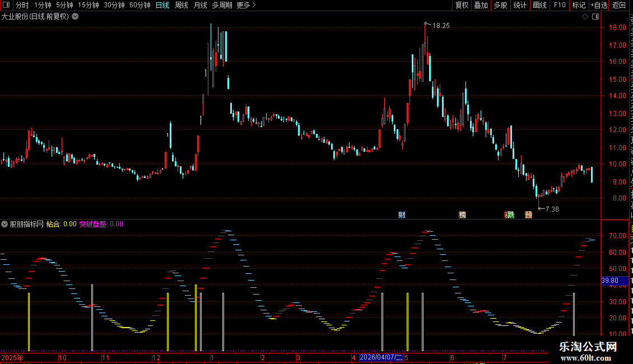633x364 pixels.
Task: Click the 跌 event marker
Action: (510, 214)
